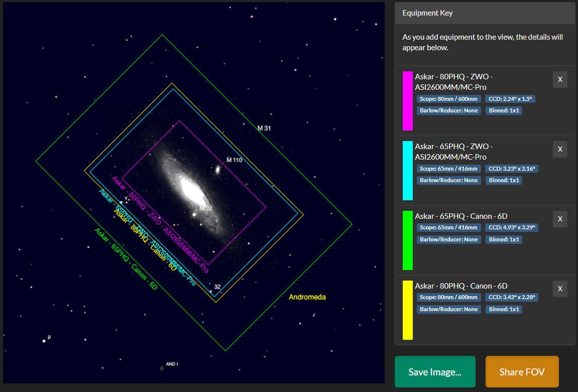
Task: Save the field of view image
Action: 435,372
